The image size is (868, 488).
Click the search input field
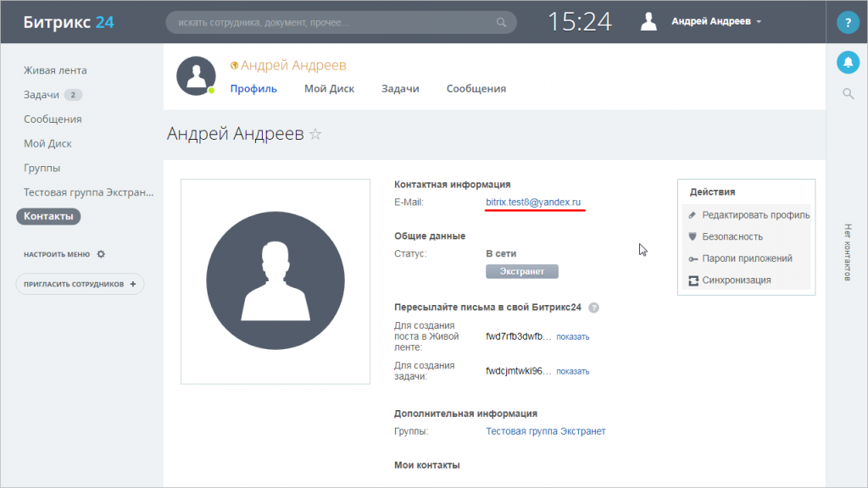coord(341,23)
